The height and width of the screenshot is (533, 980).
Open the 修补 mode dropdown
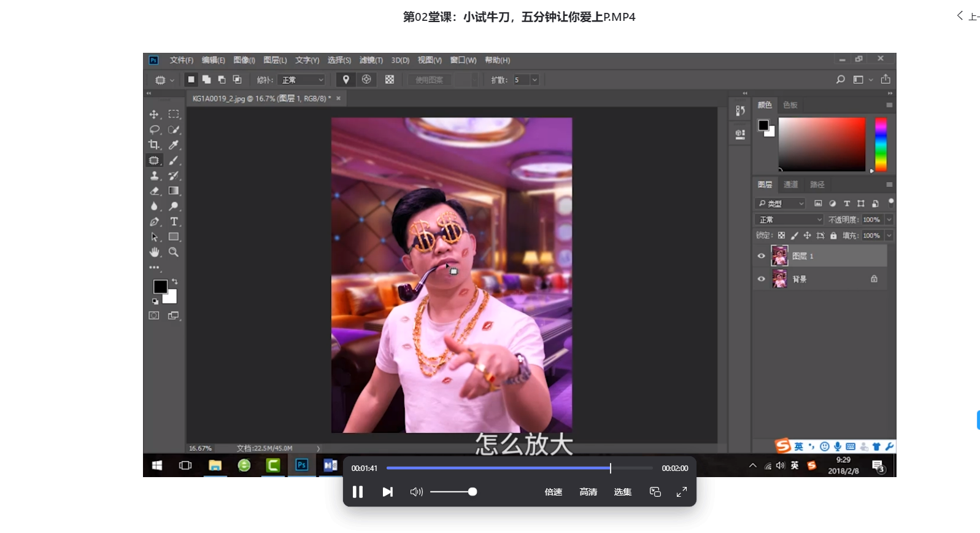pyautogui.click(x=301, y=80)
